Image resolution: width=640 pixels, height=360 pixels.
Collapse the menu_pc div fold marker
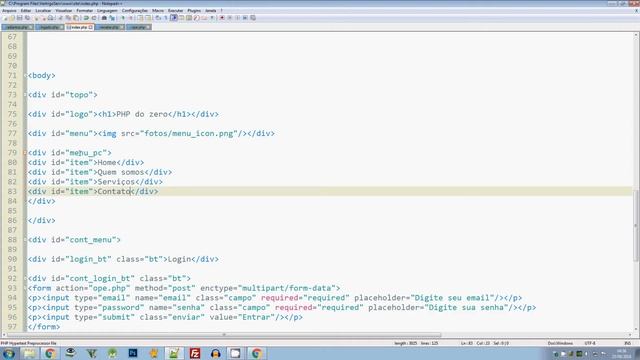25,153
